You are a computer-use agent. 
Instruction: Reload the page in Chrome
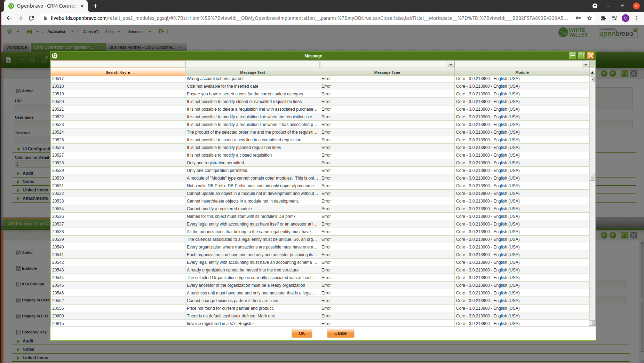coord(31,18)
